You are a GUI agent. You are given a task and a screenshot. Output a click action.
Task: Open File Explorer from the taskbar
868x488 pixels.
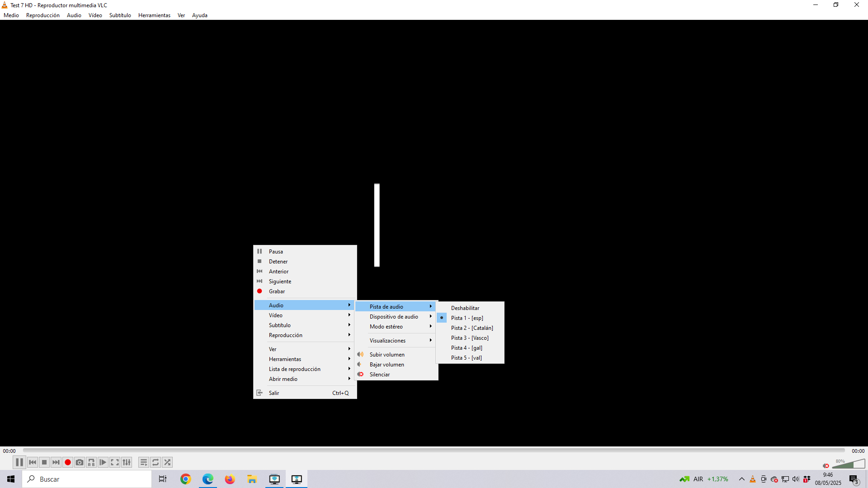coord(252,479)
